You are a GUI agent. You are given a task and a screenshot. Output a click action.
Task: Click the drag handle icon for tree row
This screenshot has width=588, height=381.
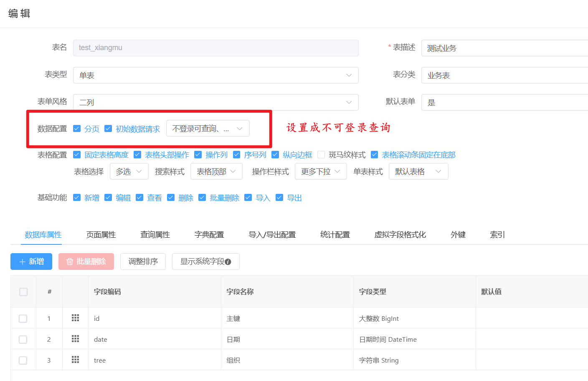click(x=75, y=360)
